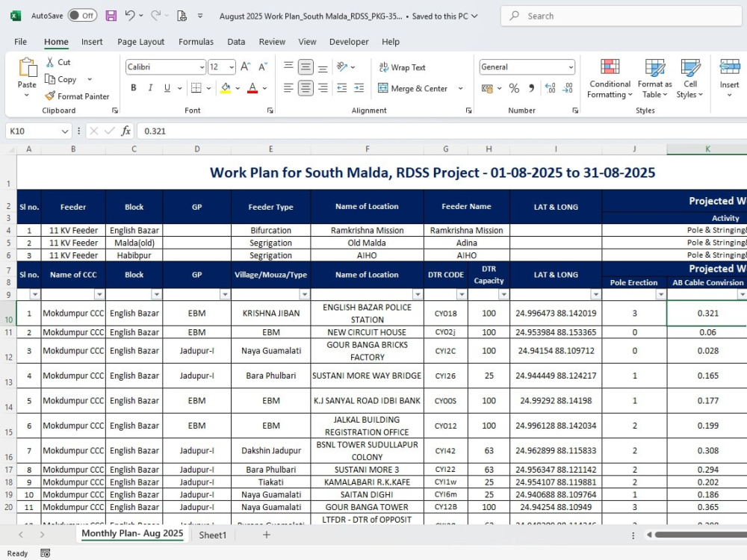Align text right in the cell
Screen dimensions: 747x560
(323, 88)
